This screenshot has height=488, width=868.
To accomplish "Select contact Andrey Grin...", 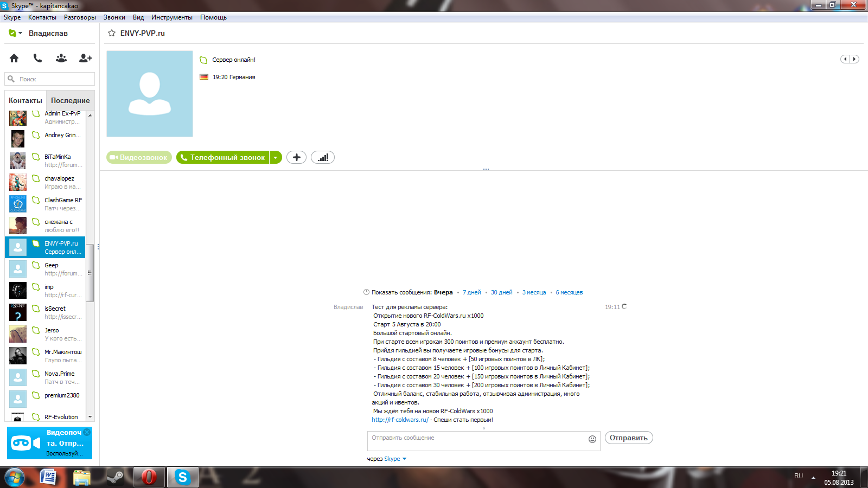I will 45,139.
